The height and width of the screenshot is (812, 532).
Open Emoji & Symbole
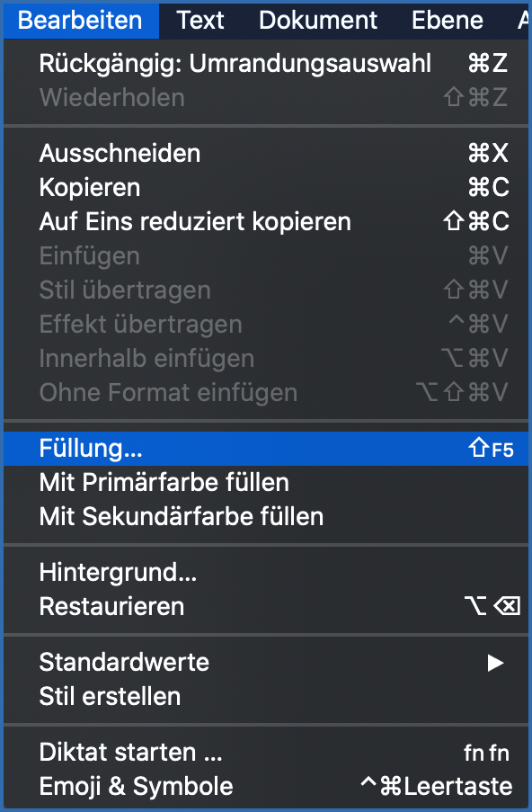point(135,786)
